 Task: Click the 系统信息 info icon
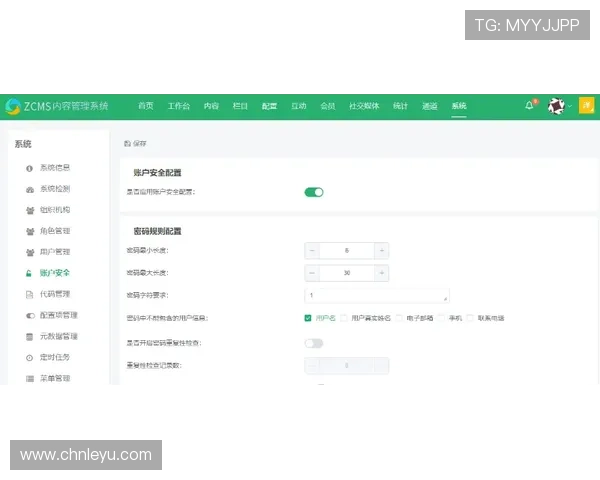coord(29,168)
